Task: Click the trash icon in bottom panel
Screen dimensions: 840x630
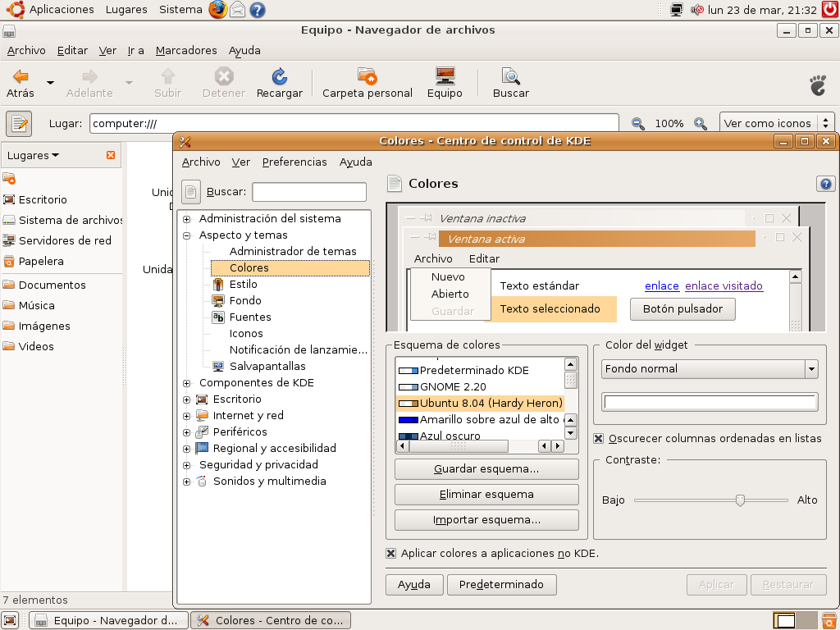Action: click(x=830, y=620)
